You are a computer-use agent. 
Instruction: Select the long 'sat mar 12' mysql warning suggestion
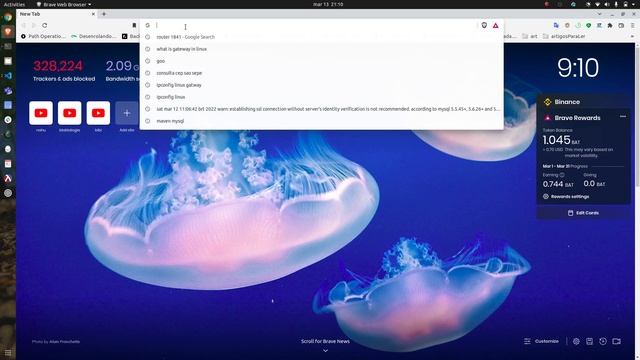click(x=322, y=109)
